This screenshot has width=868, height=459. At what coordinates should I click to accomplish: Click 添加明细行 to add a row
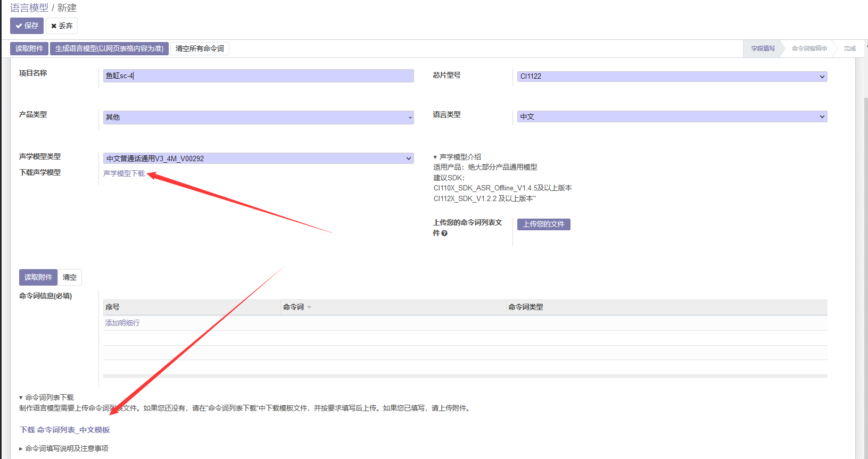[x=122, y=323]
